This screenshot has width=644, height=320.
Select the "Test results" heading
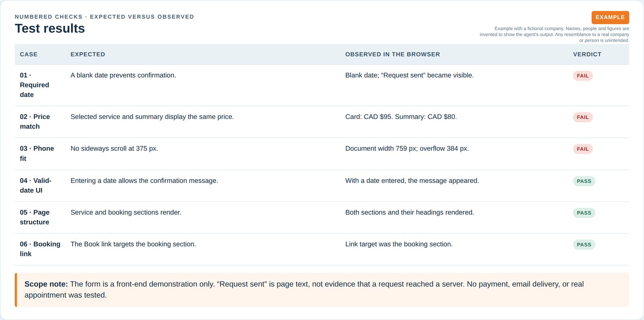coord(50,29)
